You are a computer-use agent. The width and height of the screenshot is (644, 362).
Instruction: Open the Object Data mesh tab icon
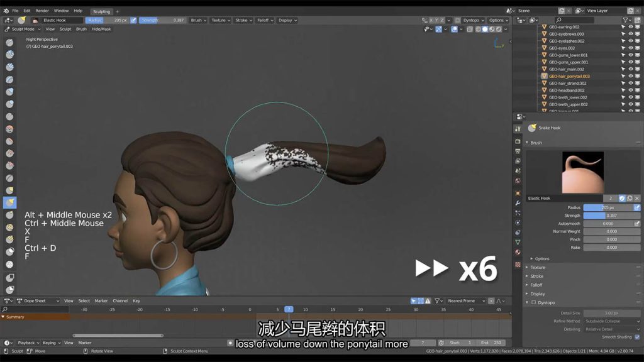[x=518, y=242]
